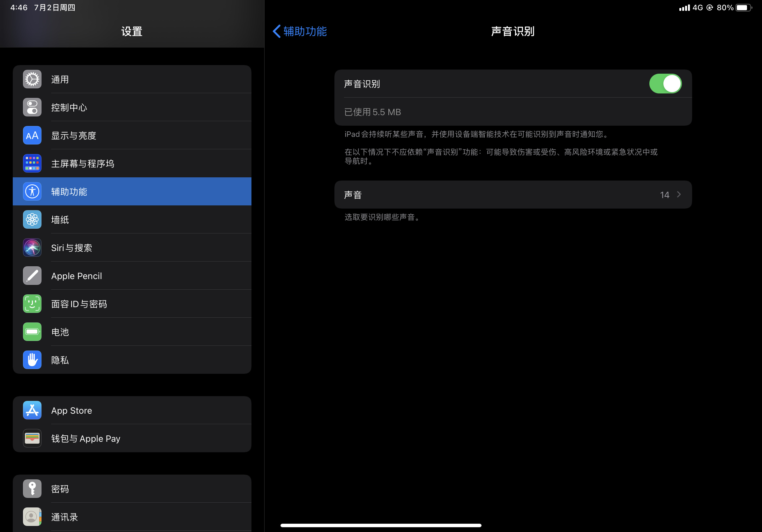This screenshot has height=532, width=762.
Task: Go back via the blue back chevron
Action: 276,32
